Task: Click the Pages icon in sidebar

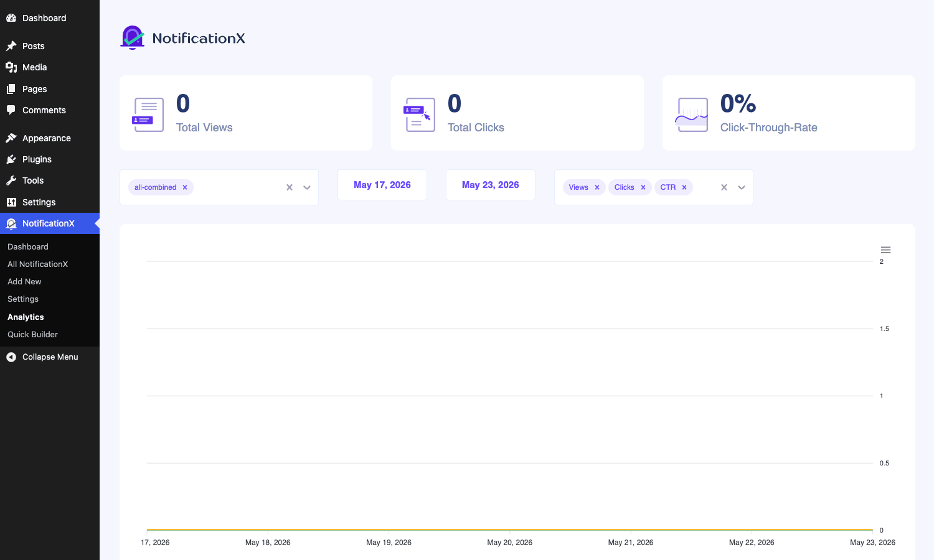Action: (x=11, y=89)
